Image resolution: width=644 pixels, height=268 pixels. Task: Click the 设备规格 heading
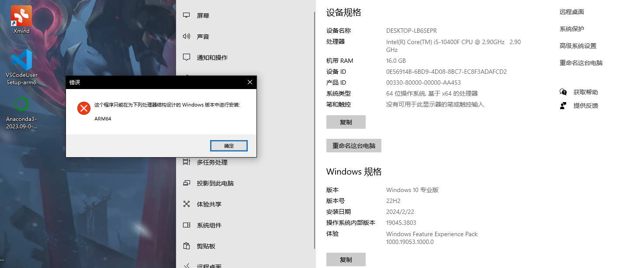click(x=344, y=12)
